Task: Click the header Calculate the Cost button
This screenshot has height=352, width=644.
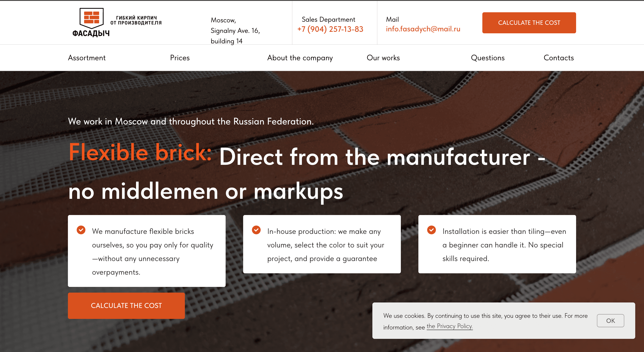Action: coord(529,23)
